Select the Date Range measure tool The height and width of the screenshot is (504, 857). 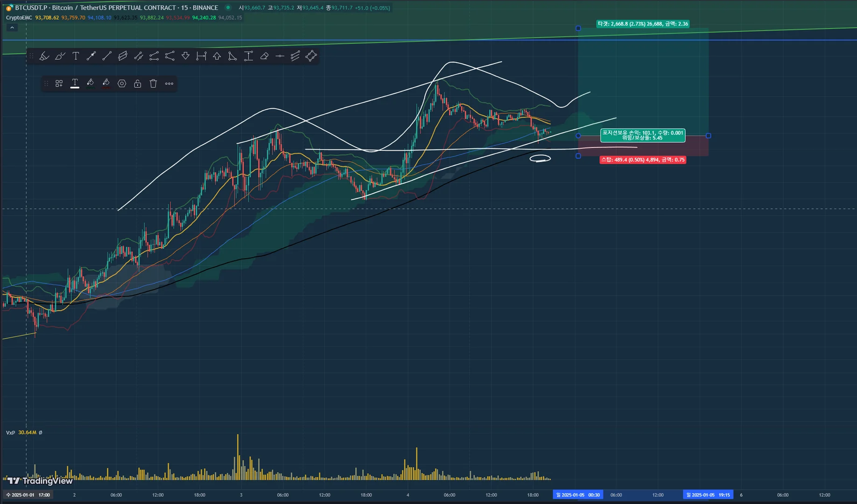coord(201,56)
